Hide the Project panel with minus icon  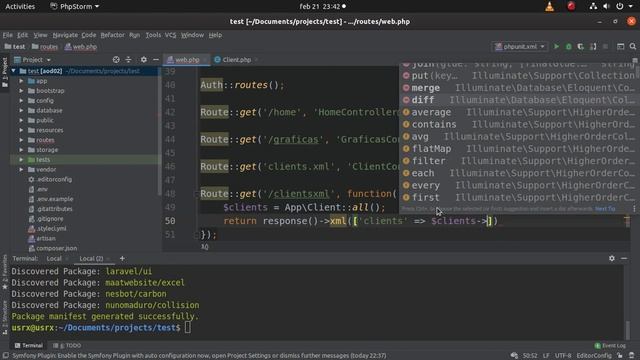coord(156,60)
